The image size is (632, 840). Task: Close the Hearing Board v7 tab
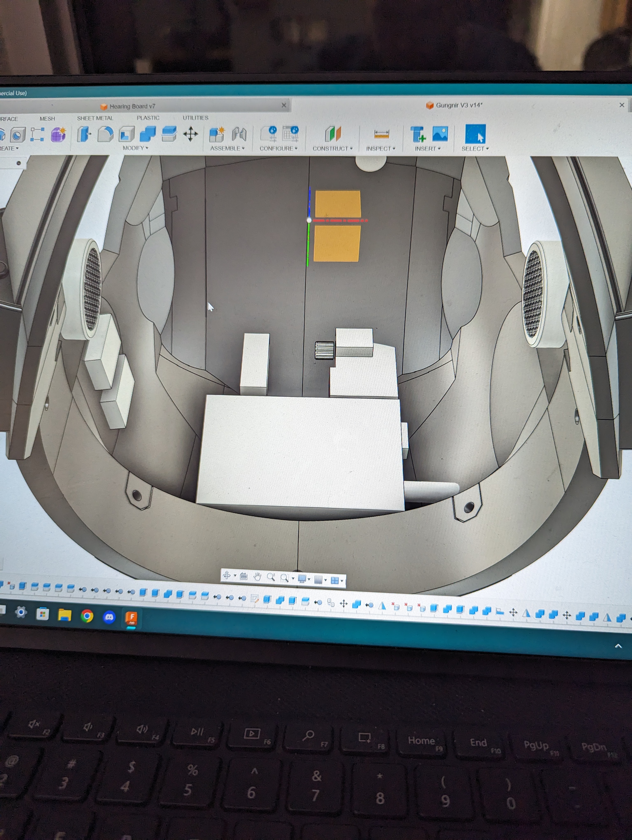tap(284, 105)
